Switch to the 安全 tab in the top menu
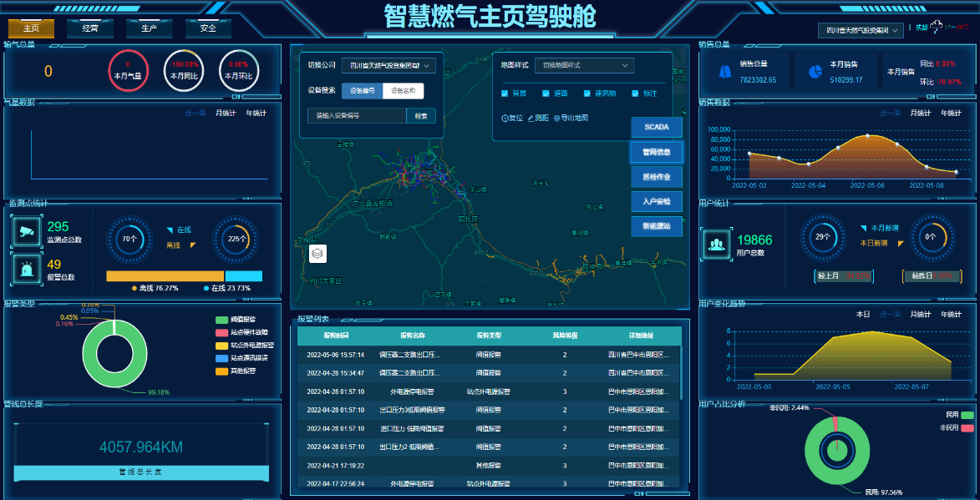 coord(208,27)
